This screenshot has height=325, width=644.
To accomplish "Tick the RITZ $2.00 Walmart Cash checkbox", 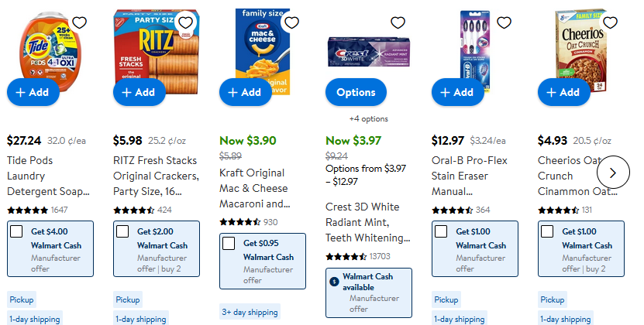I will click(122, 231).
